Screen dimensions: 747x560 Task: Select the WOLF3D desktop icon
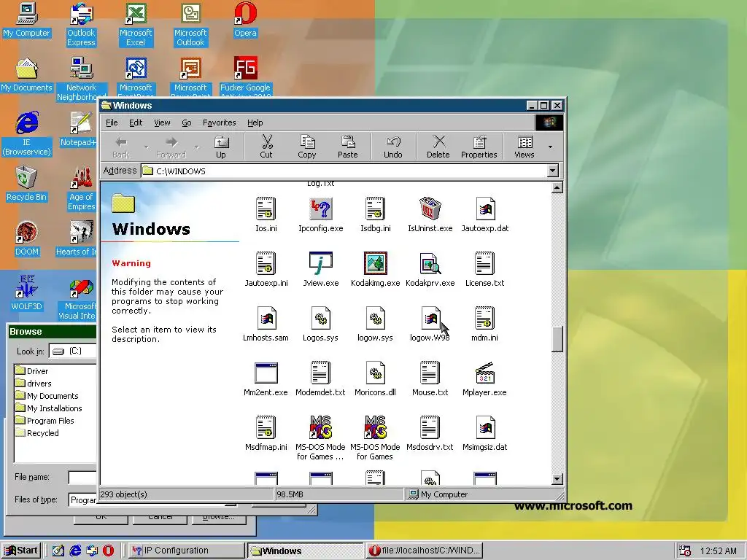[26, 294]
